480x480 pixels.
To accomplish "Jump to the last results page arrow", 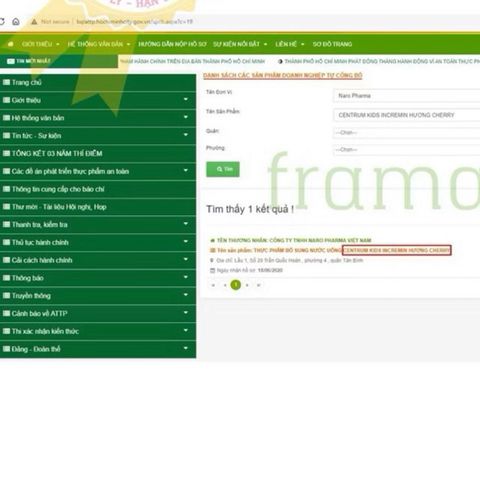I will (258, 285).
